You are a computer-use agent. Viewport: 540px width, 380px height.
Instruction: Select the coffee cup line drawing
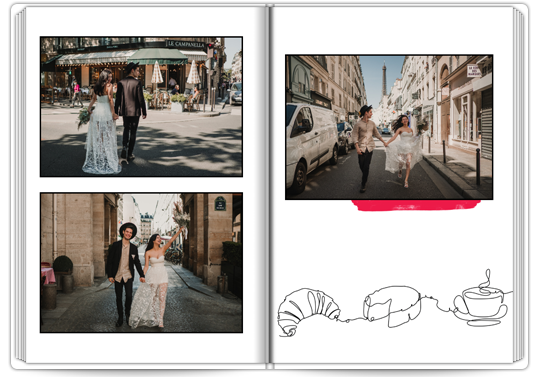[x=481, y=301]
